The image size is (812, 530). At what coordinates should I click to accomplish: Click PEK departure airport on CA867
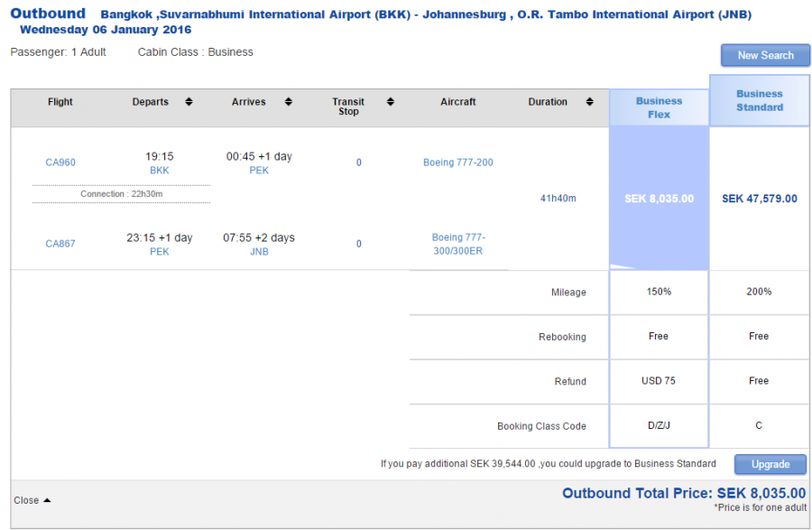point(159,252)
